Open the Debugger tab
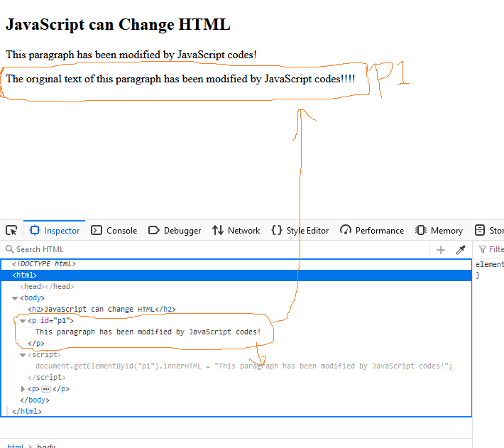Screen dimensions: 504x448 (175, 231)
